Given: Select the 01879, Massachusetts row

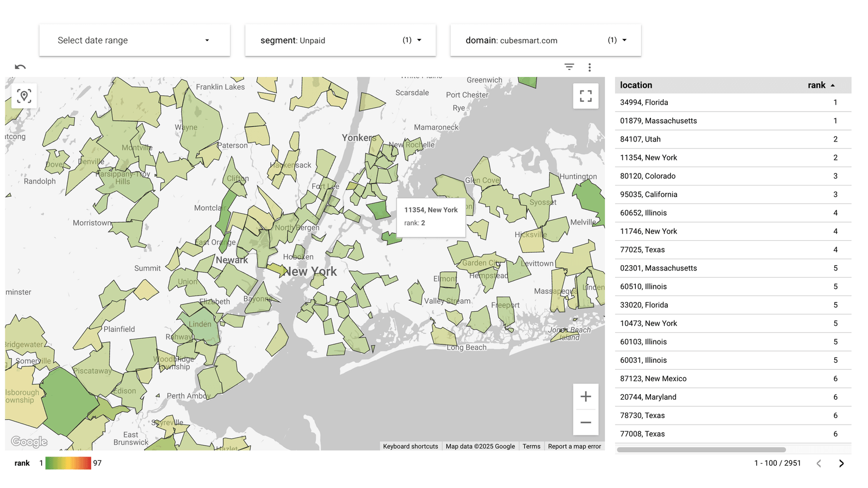Looking at the screenshot, I should (733, 121).
